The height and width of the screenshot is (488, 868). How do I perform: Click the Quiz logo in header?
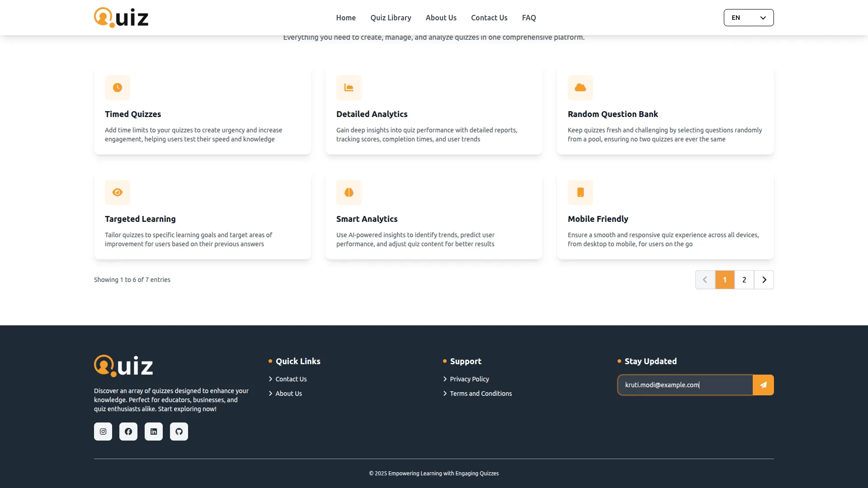pyautogui.click(x=121, y=18)
